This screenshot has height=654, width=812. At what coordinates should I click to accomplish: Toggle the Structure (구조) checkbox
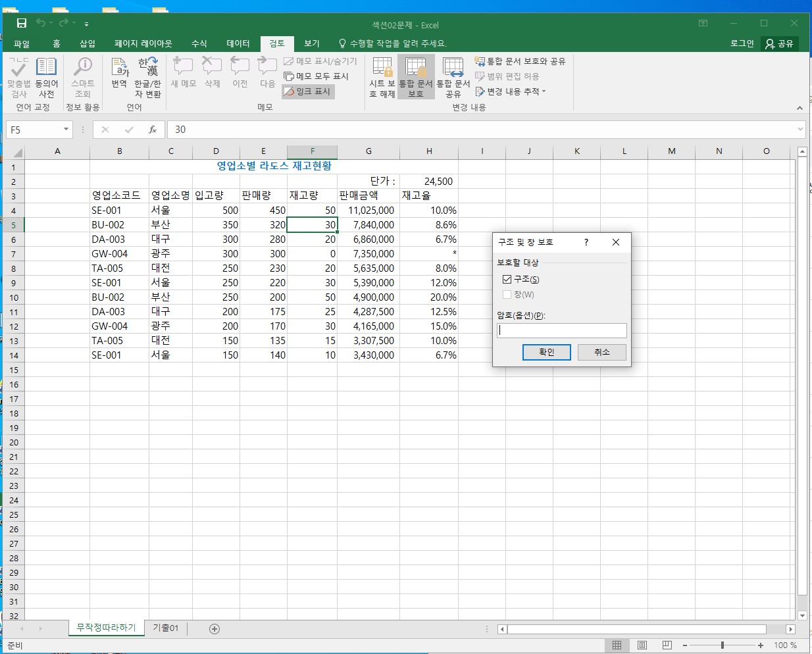pyautogui.click(x=507, y=280)
